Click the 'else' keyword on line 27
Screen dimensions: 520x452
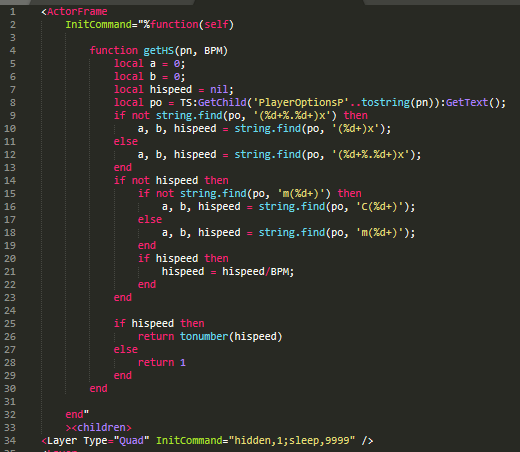(126, 350)
